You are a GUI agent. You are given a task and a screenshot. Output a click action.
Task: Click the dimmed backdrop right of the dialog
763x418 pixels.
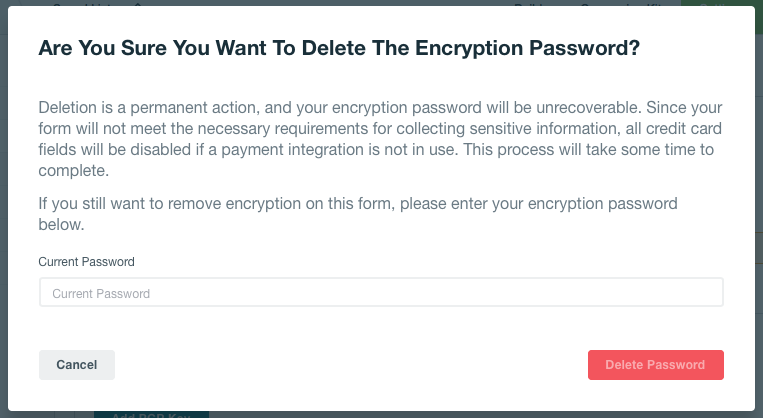tap(759, 200)
